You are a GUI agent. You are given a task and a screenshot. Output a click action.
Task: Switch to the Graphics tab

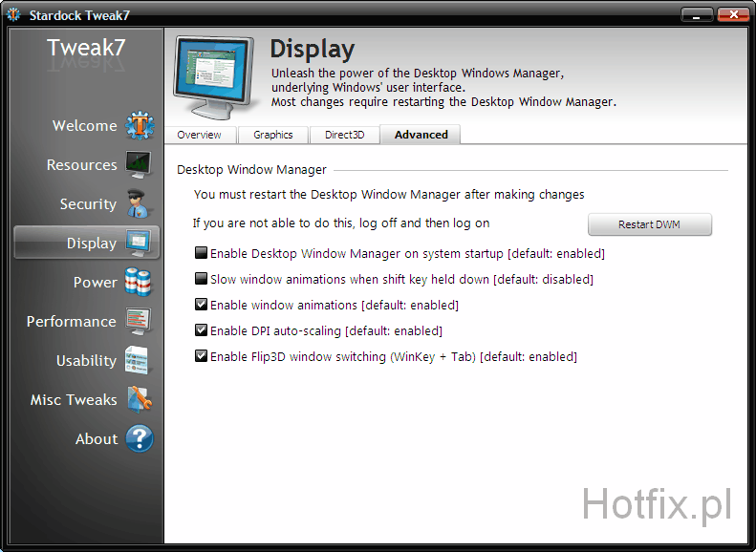[x=273, y=135]
